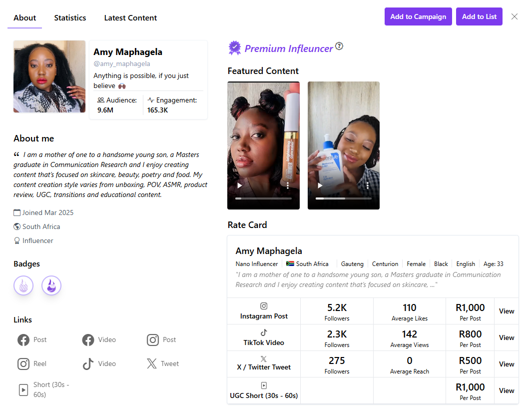The width and height of the screenshot is (532, 412).
Task: Click the first badge under Badges section
Action: 23,285
